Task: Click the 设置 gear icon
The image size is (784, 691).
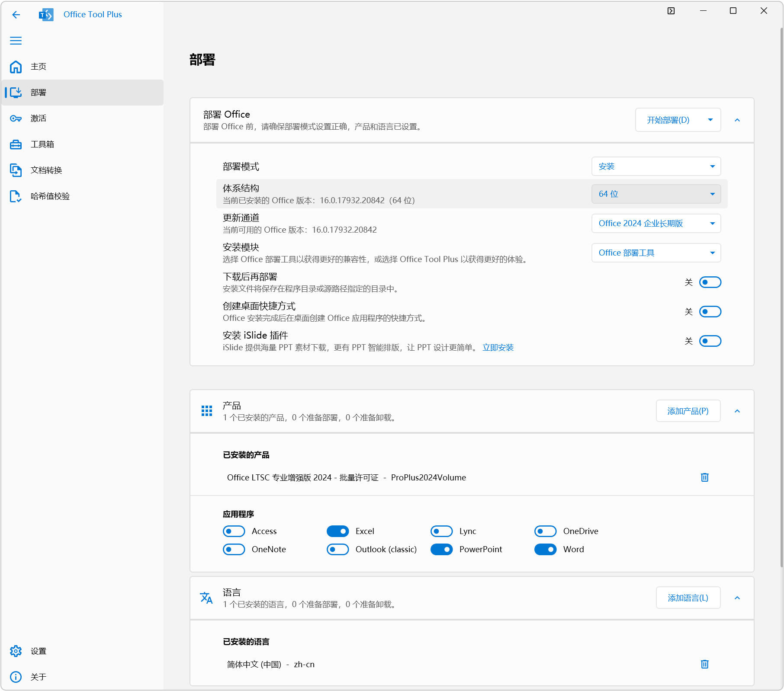Action: tap(16, 651)
